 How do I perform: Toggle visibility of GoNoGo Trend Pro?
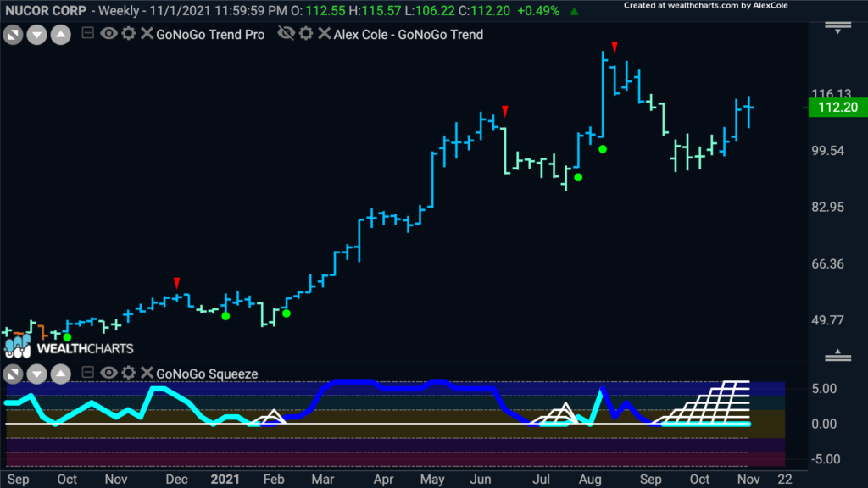(x=108, y=33)
